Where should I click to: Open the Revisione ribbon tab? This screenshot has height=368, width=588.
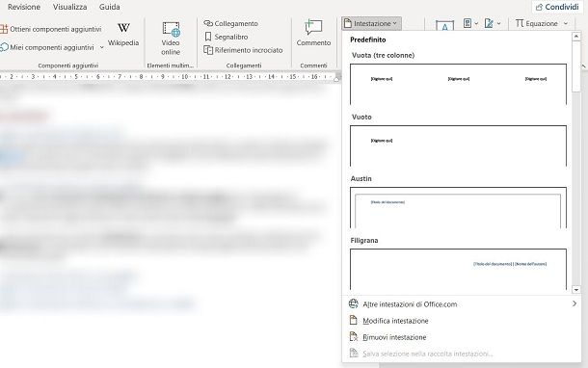[24, 7]
